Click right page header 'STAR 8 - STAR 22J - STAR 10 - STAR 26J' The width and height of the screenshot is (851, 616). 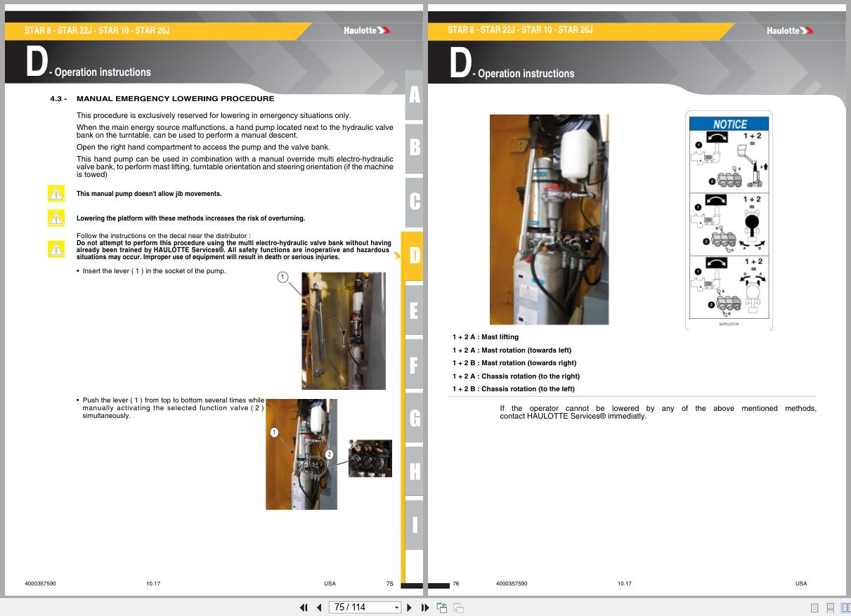(x=520, y=30)
